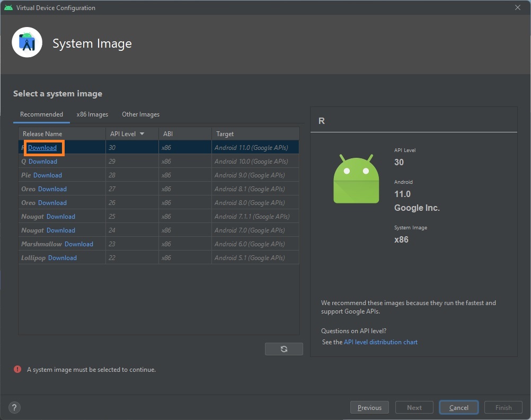The image size is (531, 420).
Task: Click API level 29 cell
Action: 132,162
